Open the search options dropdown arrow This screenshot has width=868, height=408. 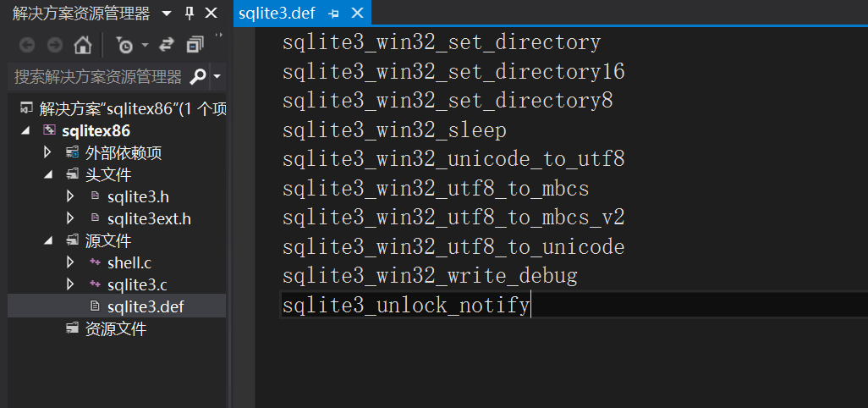coord(217,77)
